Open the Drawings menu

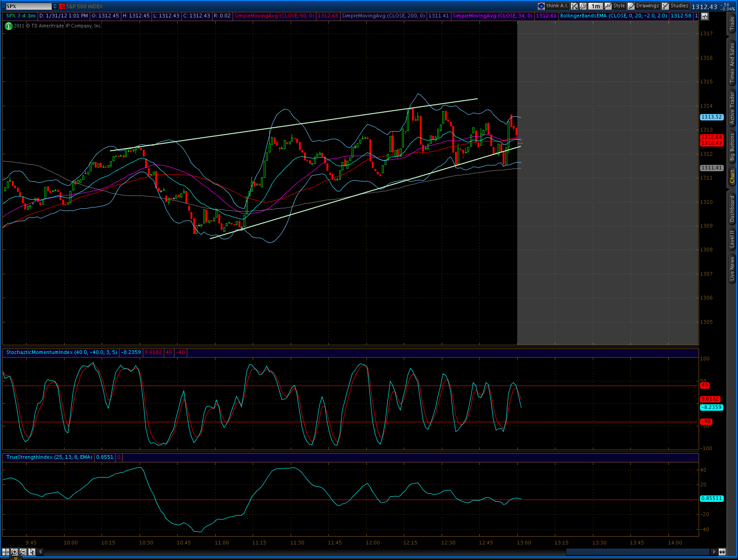click(x=644, y=6)
